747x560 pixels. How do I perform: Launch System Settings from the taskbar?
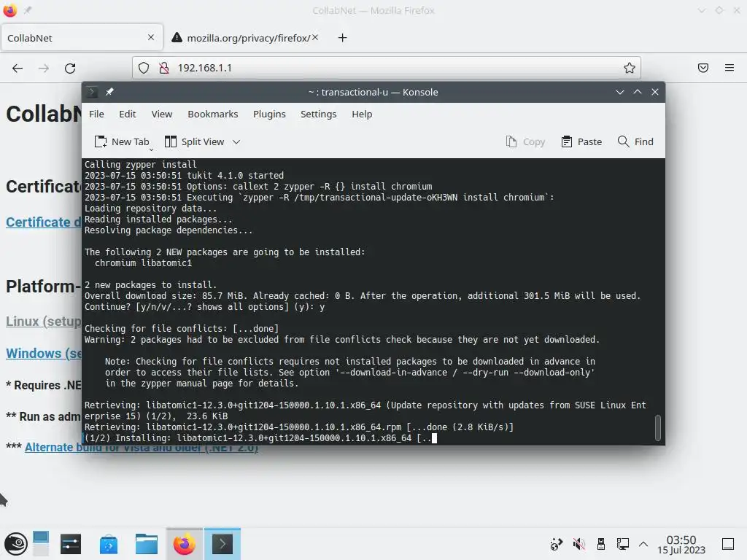(71, 544)
